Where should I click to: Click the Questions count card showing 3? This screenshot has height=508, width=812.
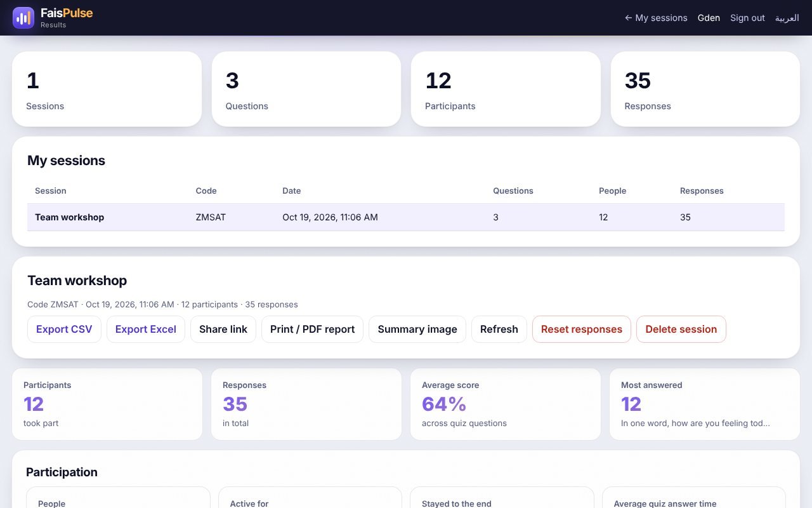[306, 89]
